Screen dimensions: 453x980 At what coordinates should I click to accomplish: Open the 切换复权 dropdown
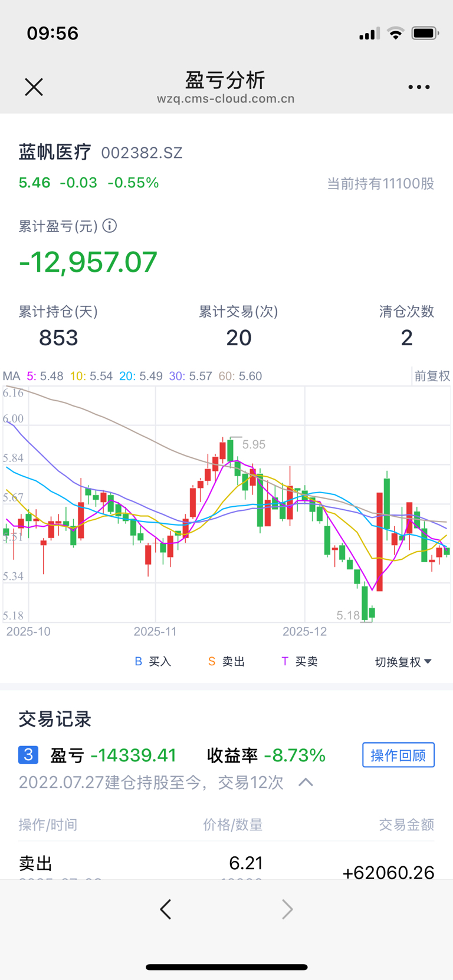[x=403, y=662]
